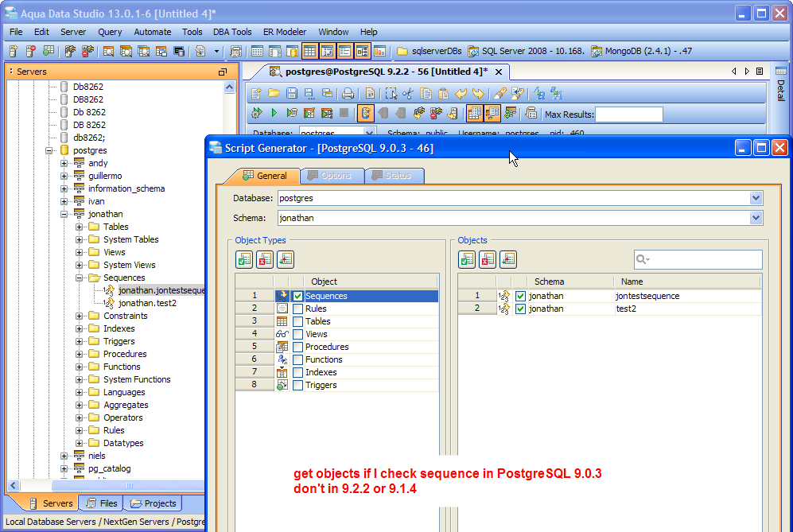Click the highlighter Format icon in query toolbar
Screen dimensions: 793x532
(500, 93)
